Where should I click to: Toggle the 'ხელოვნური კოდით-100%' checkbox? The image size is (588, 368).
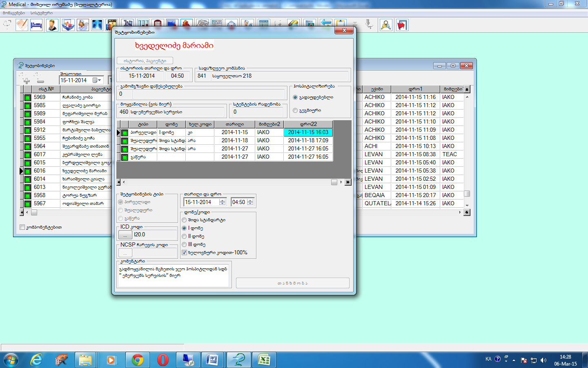click(184, 253)
